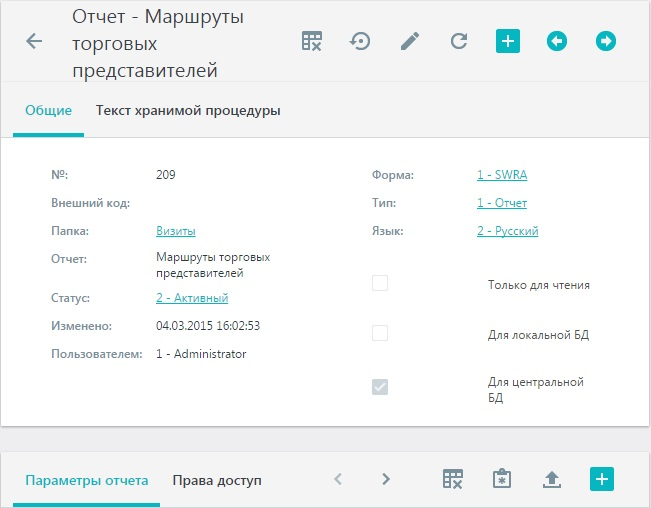Open the '2 - Русский' language link
The height and width of the screenshot is (508, 651).
click(x=507, y=231)
